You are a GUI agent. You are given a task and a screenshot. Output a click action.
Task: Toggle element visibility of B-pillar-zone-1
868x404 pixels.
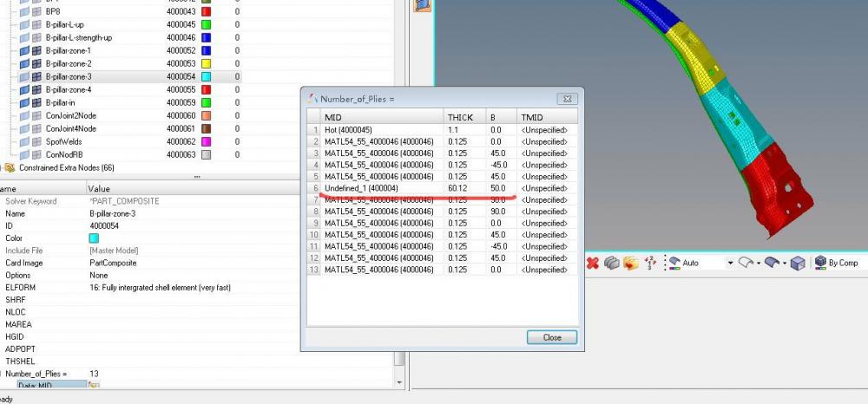(x=36, y=50)
